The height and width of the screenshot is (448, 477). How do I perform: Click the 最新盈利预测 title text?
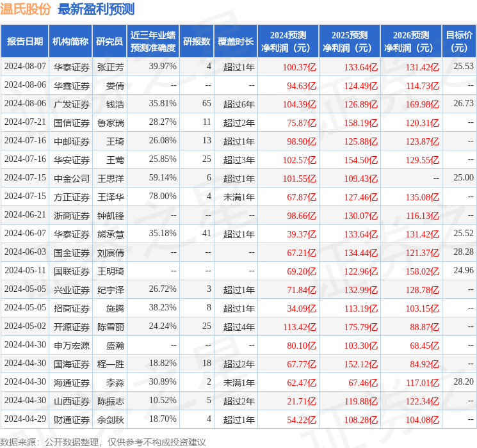coord(96,9)
